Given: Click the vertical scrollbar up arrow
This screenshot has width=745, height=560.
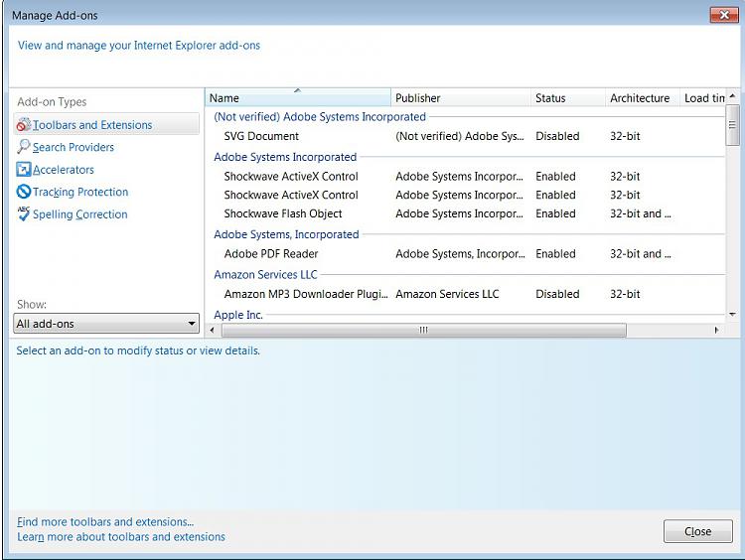Looking at the screenshot, I should [732, 96].
